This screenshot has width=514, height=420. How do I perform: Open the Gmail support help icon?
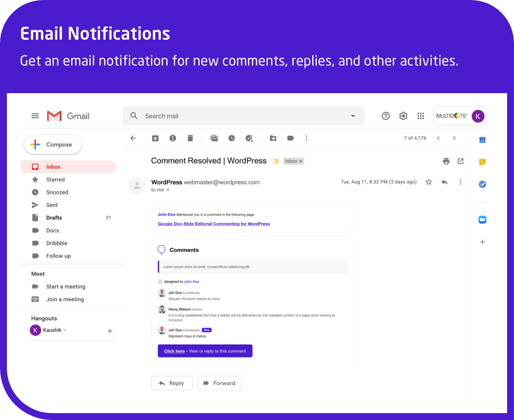pyautogui.click(x=386, y=116)
